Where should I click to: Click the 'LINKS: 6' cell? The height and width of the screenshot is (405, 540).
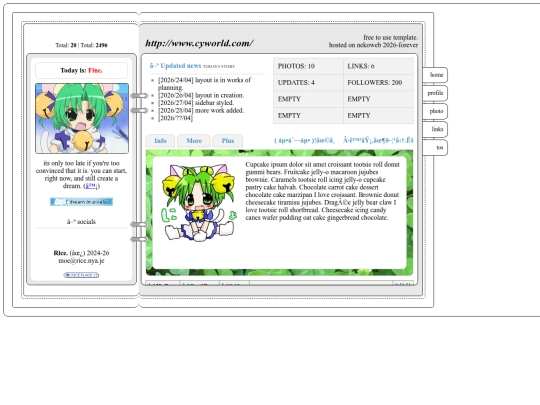[378, 66]
